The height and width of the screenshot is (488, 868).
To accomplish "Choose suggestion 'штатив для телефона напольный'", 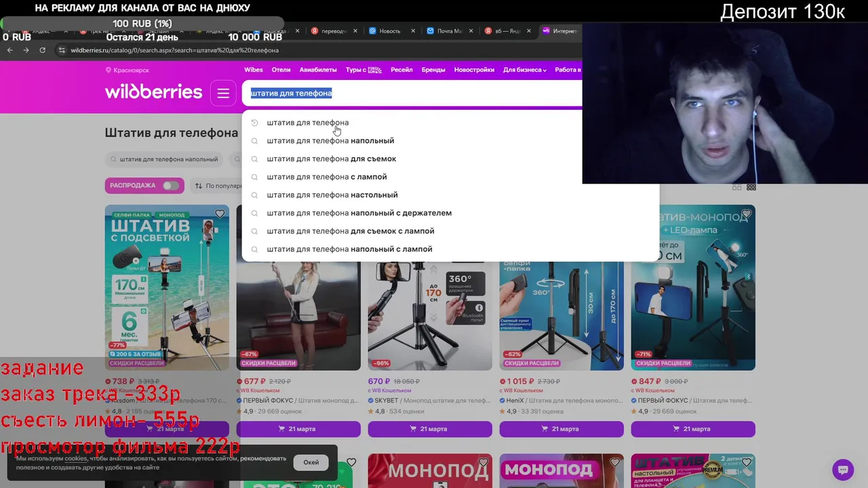I will 330,141.
